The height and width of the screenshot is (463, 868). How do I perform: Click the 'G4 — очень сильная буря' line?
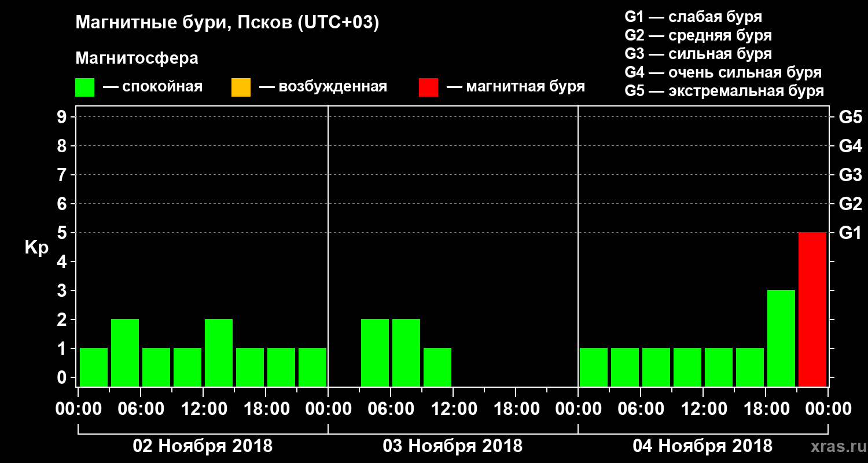point(723,72)
